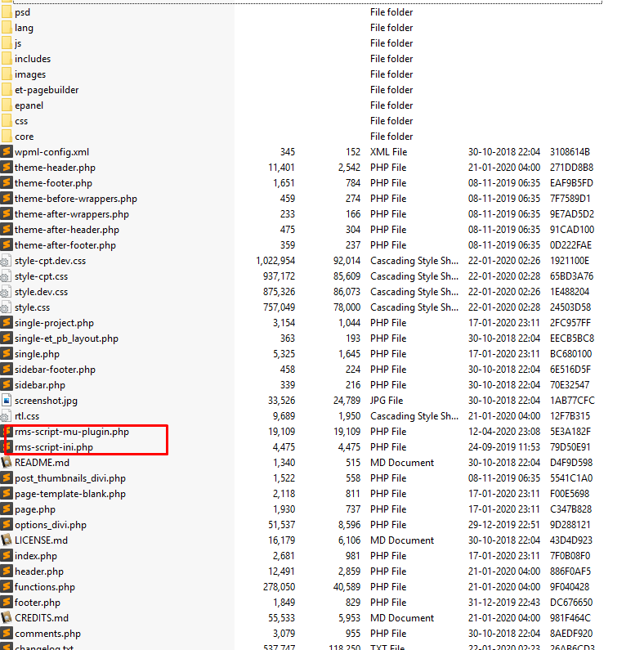Select file name style.dev.css

coord(41,292)
